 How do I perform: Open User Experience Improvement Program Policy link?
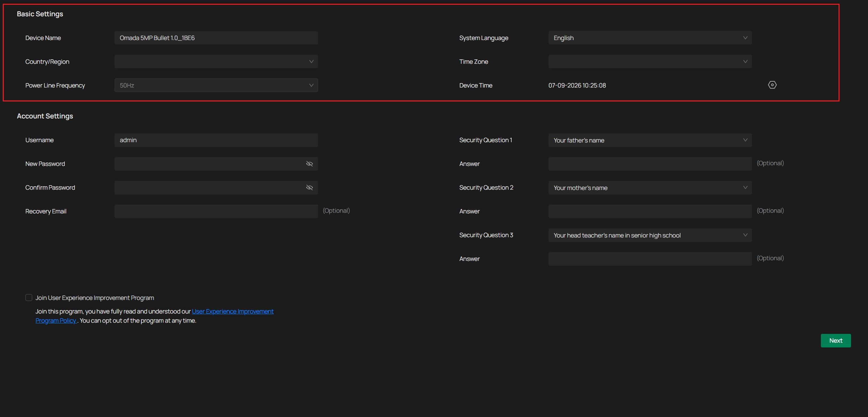point(233,312)
